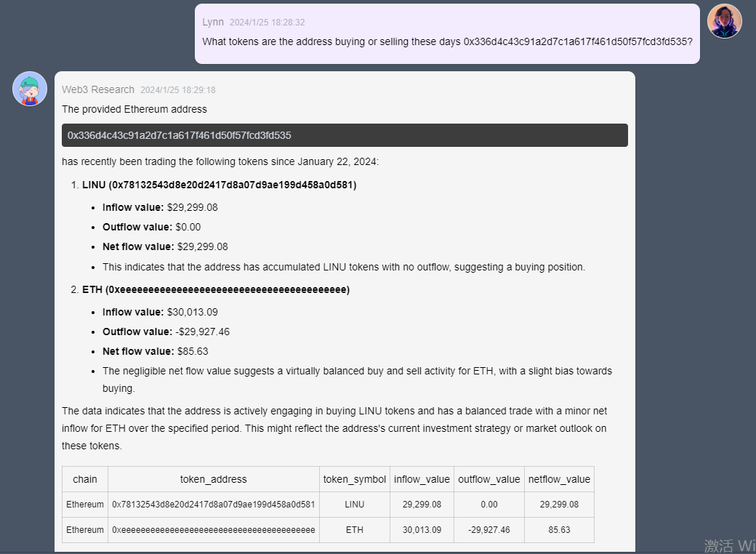Click the Web3 Research bot avatar

tap(30, 89)
